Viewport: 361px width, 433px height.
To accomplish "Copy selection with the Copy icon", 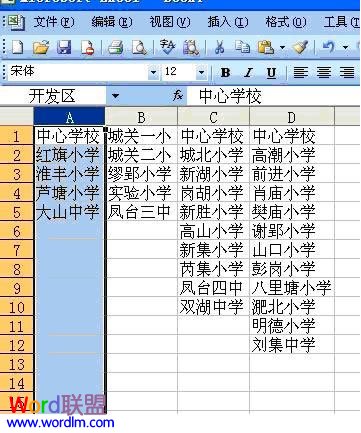I will pos(242,47).
